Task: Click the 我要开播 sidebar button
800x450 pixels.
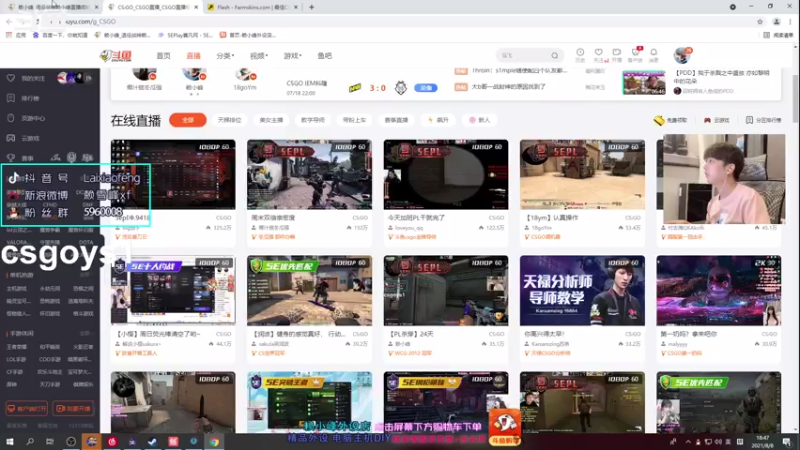Action: pos(73,408)
